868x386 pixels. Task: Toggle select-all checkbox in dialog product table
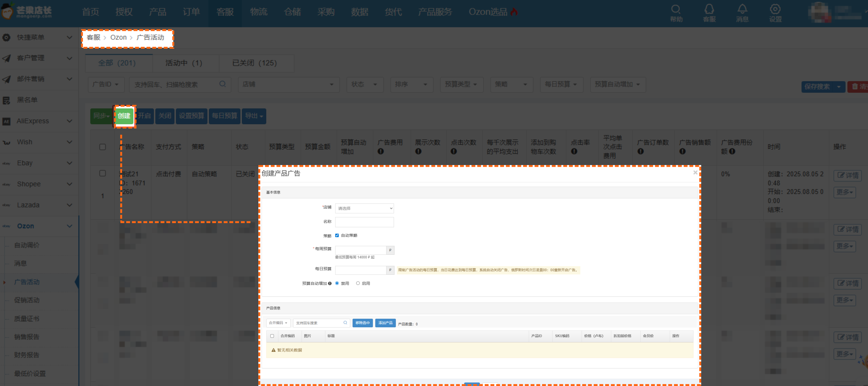pos(272,336)
